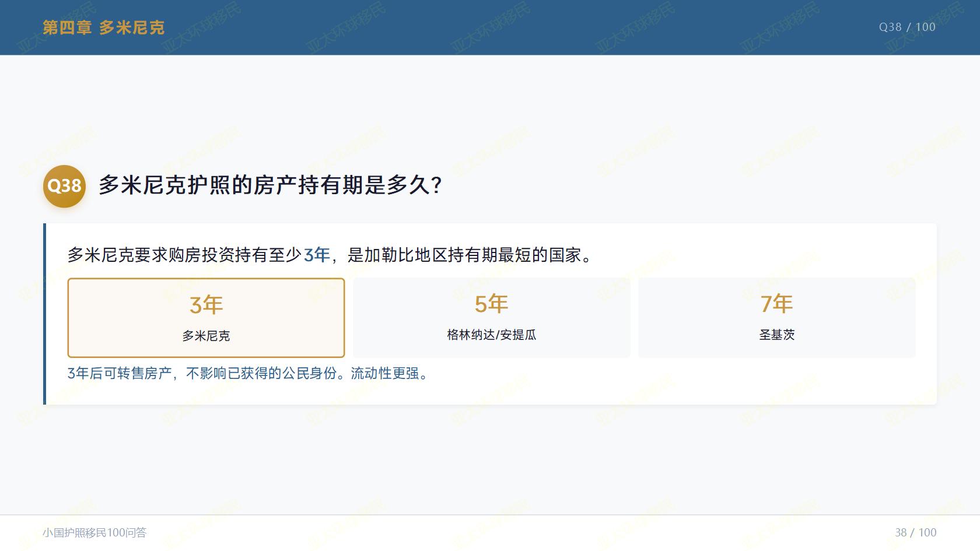
Task: Click the 多米尼克 label under 3年
Action: pos(206,336)
